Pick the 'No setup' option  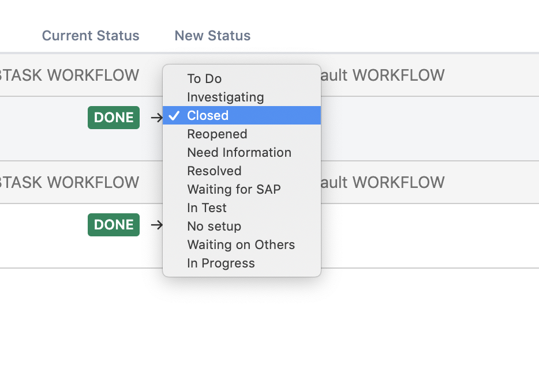point(242,226)
